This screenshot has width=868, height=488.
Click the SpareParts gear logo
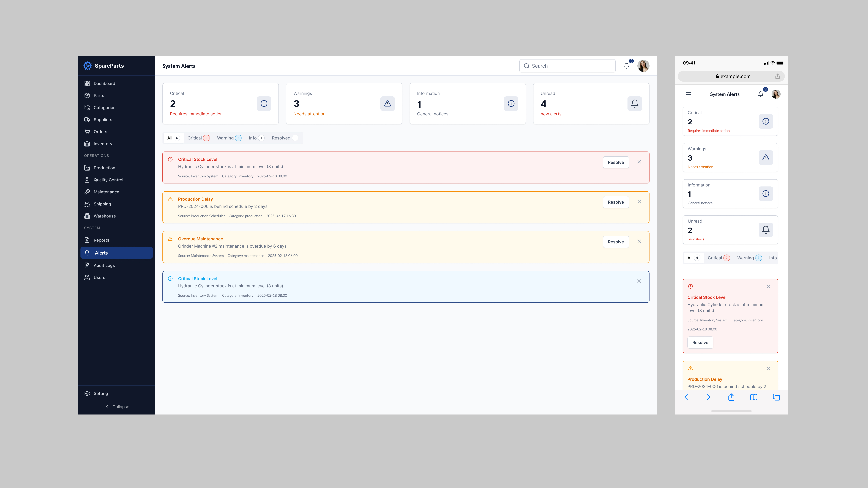click(x=88, y=66)
